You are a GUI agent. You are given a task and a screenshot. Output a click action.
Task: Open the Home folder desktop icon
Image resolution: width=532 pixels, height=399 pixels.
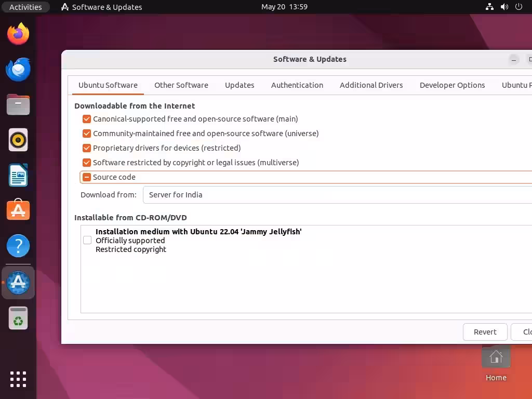(496, 364)
